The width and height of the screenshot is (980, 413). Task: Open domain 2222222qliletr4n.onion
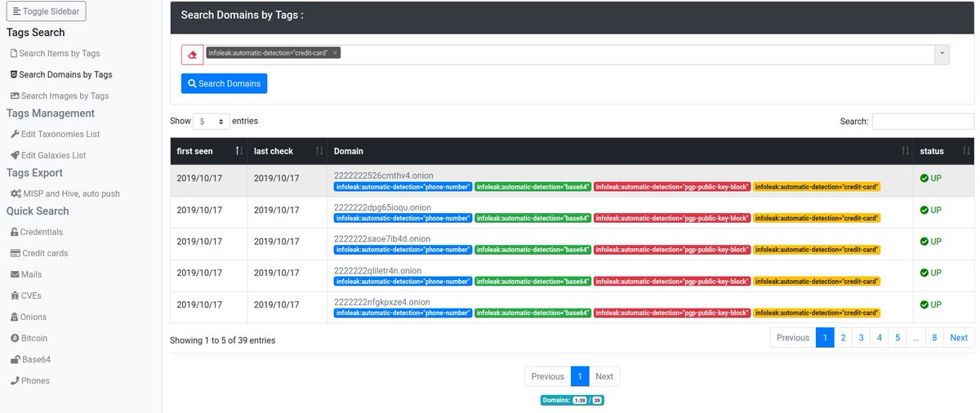click(x=378, y=271)
